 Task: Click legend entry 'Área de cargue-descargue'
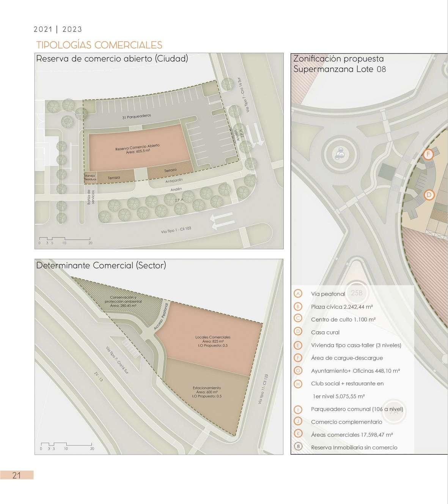pyautogui.click(x=347, y=358)
